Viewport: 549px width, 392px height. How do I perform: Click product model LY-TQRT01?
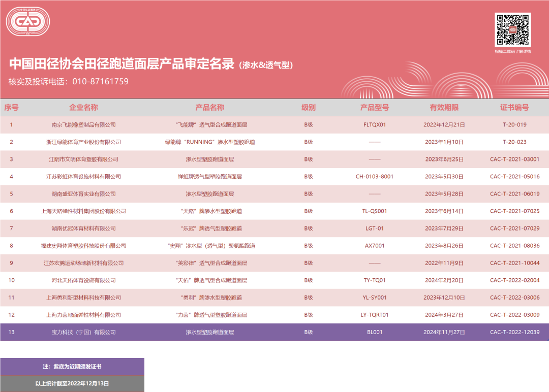coord(375,315)
